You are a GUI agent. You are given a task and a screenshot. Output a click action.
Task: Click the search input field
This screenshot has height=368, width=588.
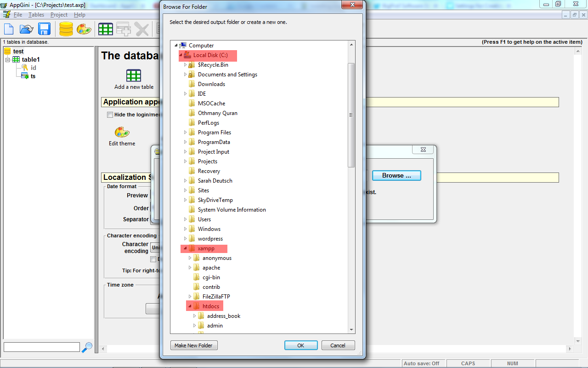point(41,347)
